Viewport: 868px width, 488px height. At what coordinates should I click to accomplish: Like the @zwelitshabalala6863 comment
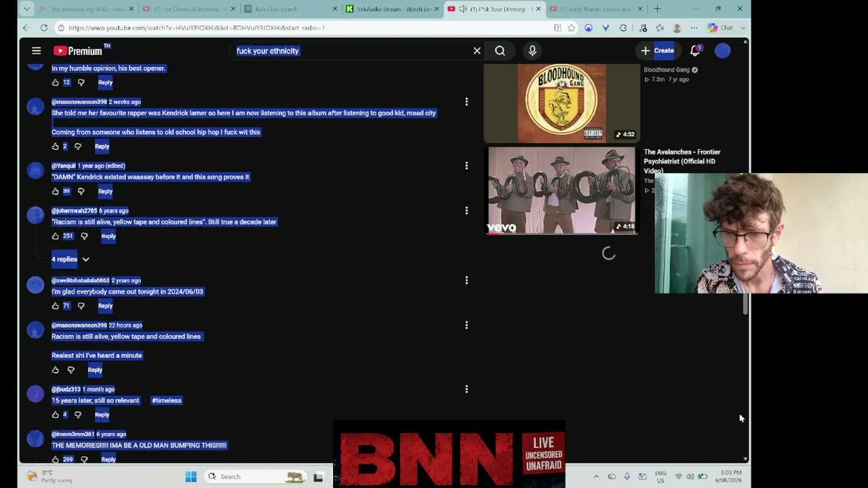coord(56,306)
